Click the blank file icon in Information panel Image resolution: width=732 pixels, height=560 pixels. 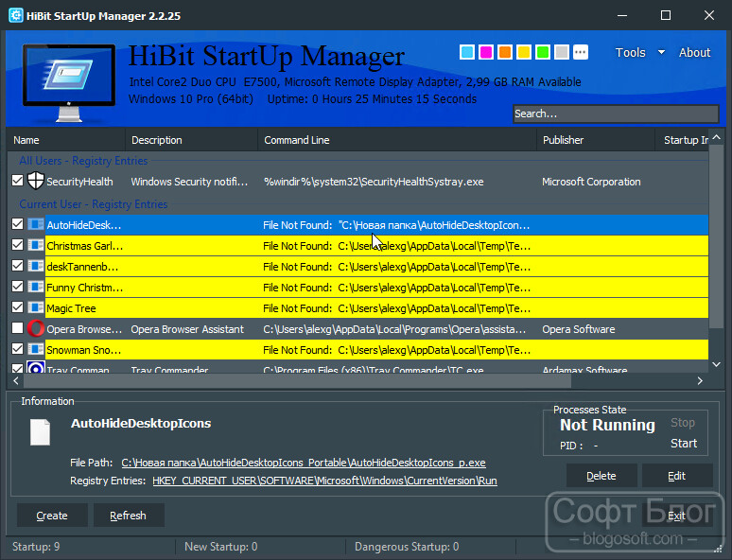point(40,432)
